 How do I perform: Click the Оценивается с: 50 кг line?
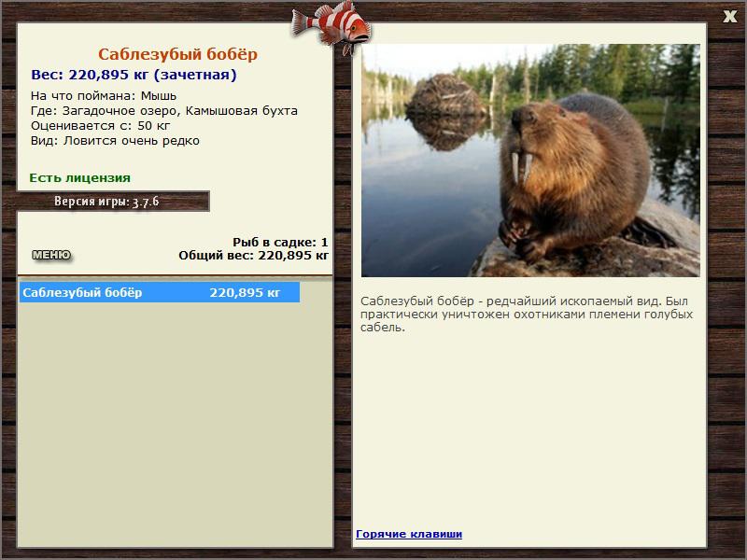100,126
